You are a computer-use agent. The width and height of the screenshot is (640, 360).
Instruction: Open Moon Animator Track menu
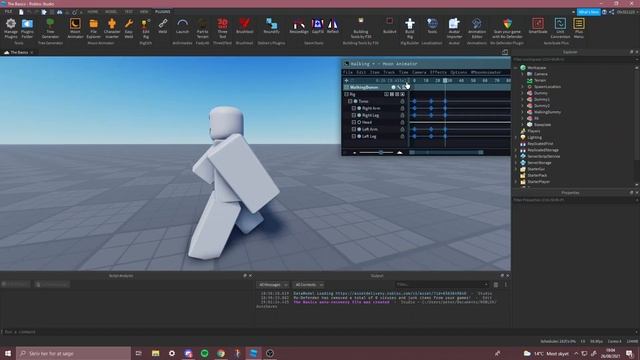(389, 72)
